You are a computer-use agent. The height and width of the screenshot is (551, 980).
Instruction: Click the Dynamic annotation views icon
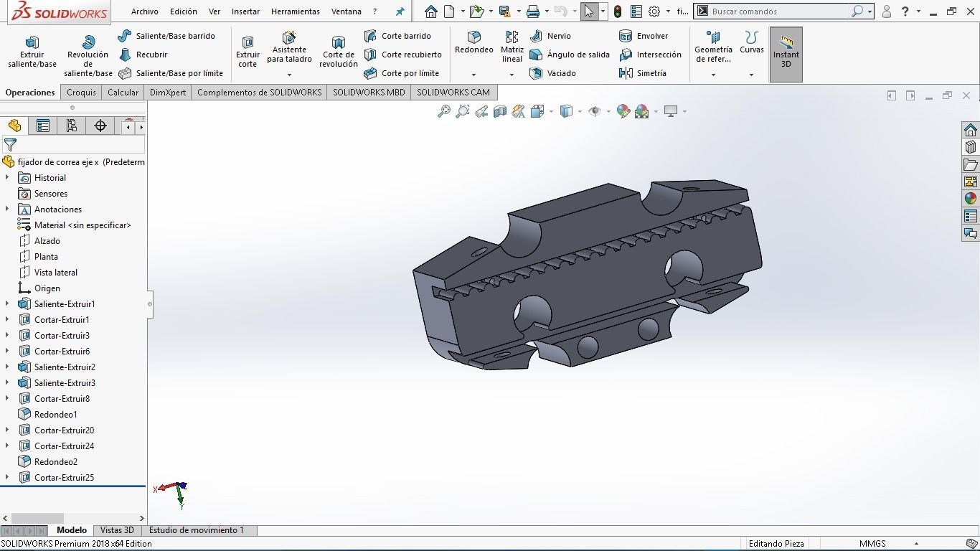pyautogui.click(x=518, y=111)
